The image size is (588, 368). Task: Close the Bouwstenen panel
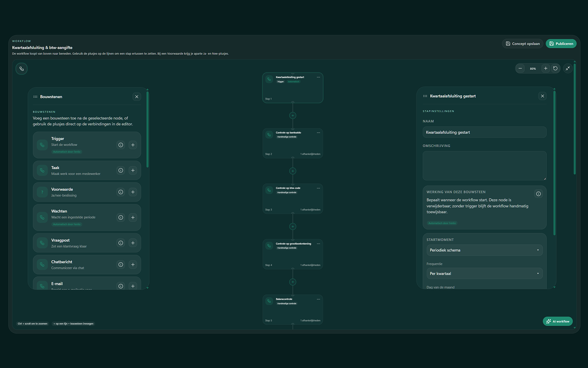click(x=137, y=97)
